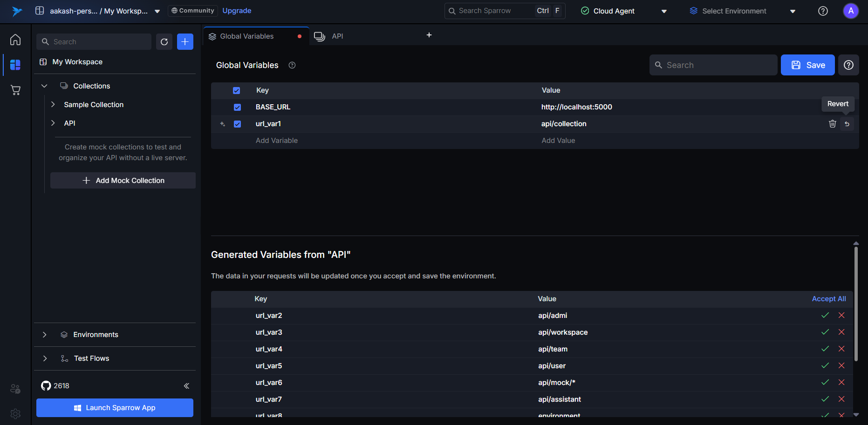Reject url_var2 with the red cross
Screen dimensions: 868x425
841,316
